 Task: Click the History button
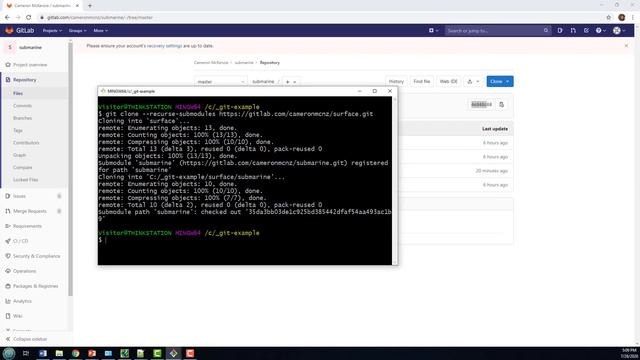tap(396, 81)
